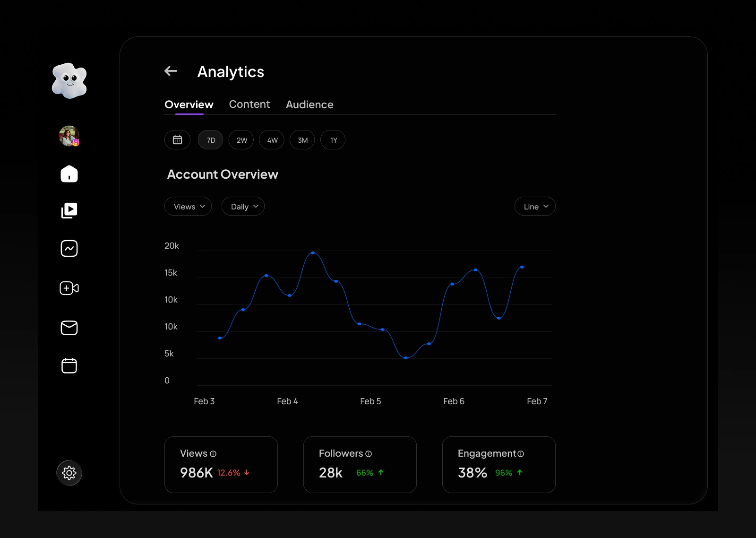Open the Line chart type dropdown
The height and width of the screenshot is (538, 756).
coord(535,206)
